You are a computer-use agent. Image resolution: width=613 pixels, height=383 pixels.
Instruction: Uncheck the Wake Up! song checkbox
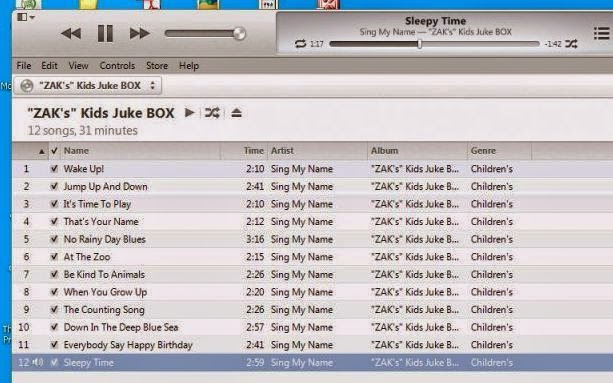point(54,169)
